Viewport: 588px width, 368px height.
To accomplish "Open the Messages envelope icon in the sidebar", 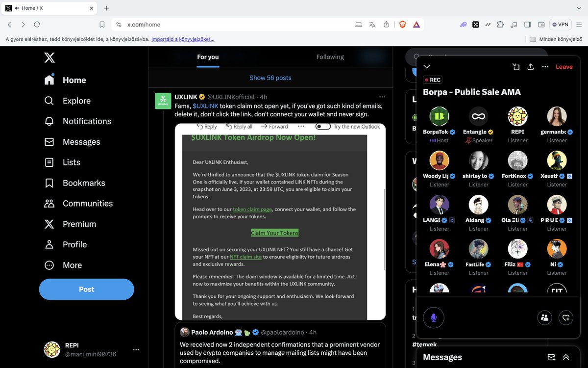I will pos(49,142).
